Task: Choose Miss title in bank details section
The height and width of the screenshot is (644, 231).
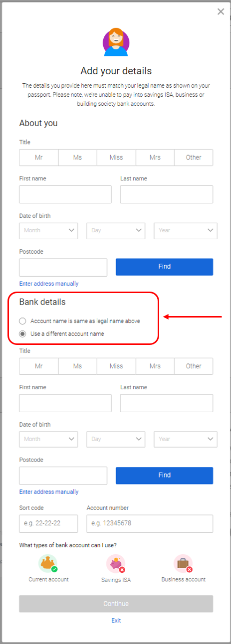Action: pyautogui.click(x=116, y=366)
